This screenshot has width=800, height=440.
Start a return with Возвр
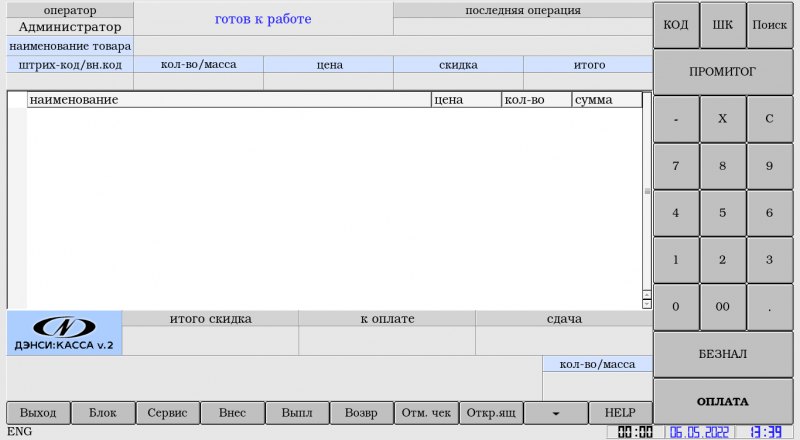(x=362, y=413)
